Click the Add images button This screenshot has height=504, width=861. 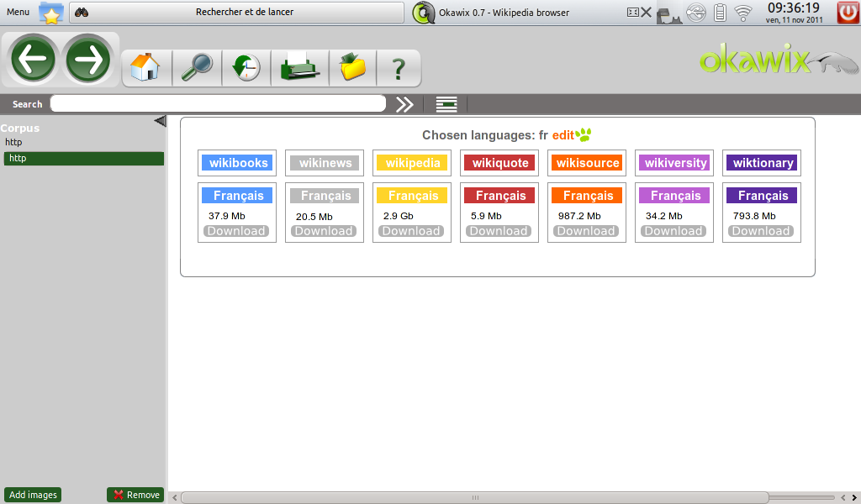click(x=33, y=495)
